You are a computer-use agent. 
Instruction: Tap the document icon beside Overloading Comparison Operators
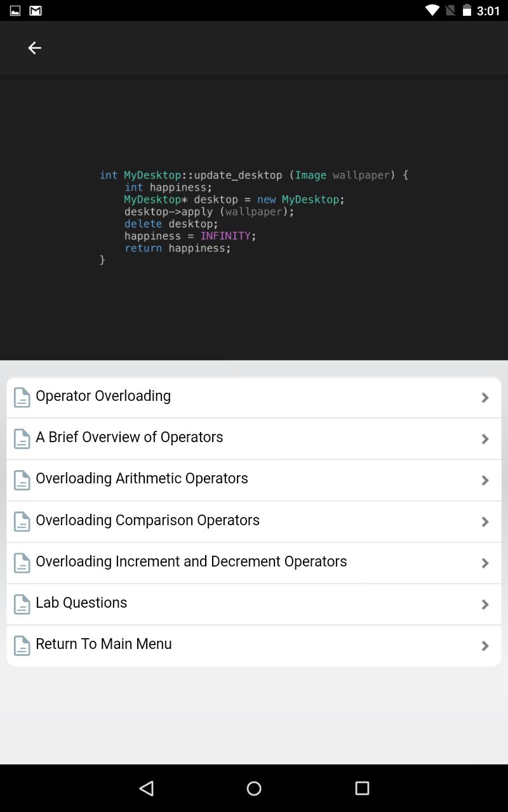tap(22, 521)
